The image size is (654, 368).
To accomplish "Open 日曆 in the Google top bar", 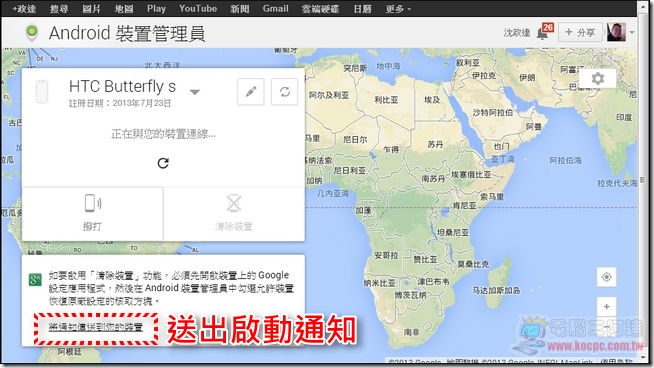I will (362, 9).
